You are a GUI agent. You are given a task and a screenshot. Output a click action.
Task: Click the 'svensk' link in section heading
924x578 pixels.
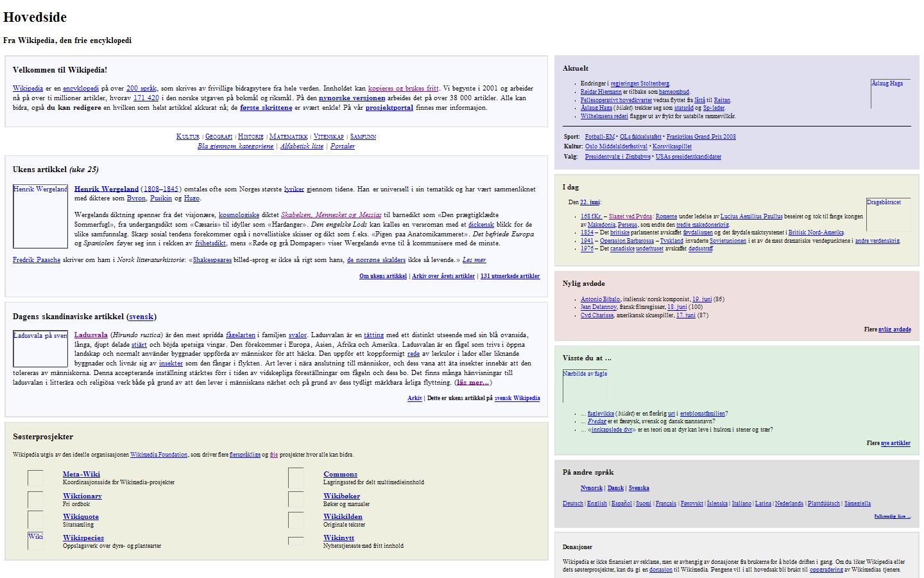(142, 317)
